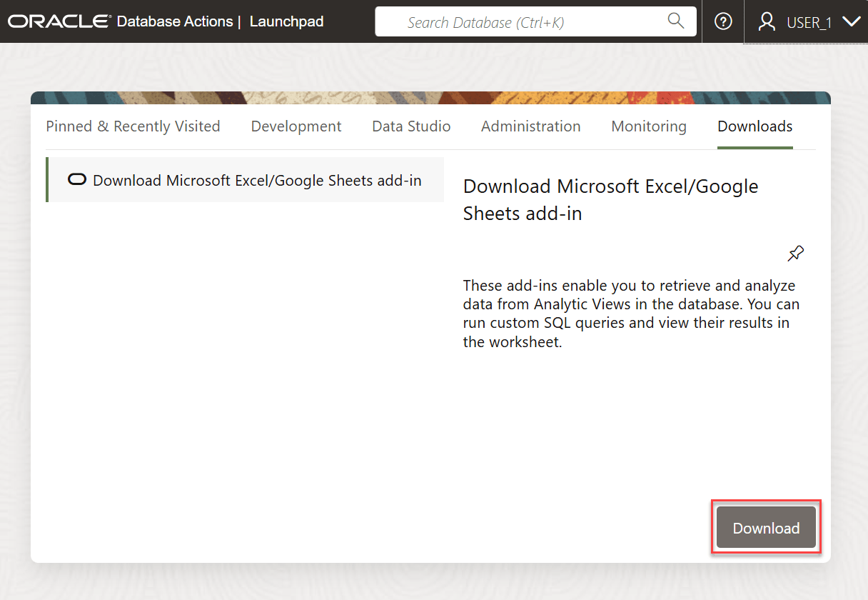The width and height of the screenshot is (868, 600).
Task: Click the Launchpad label in the top bar
Action: pyautogui.click(x=286, y=21)
